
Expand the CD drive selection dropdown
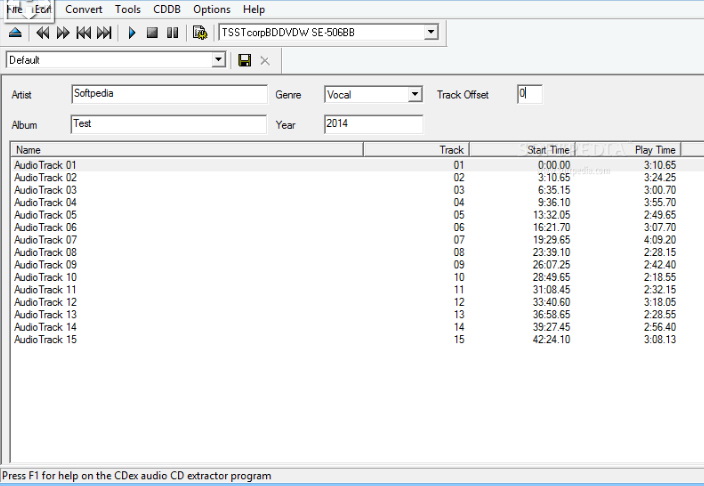coord(431,33)
